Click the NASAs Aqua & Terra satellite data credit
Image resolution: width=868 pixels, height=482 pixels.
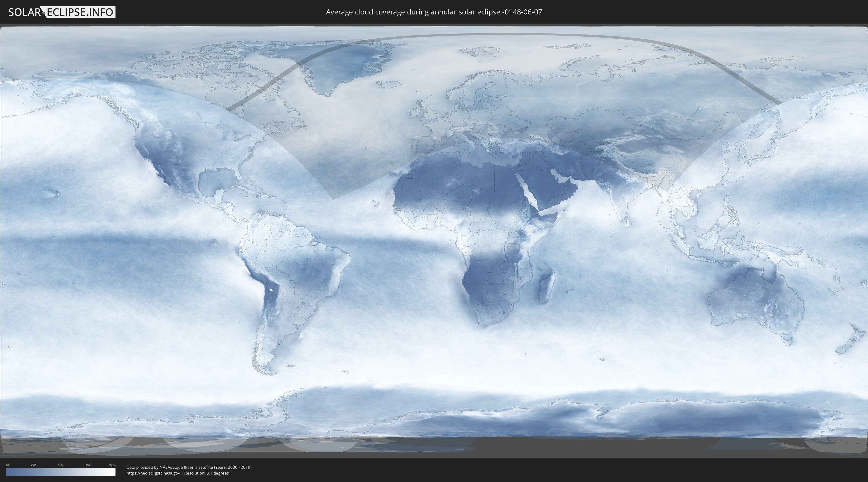tap(189, 467)
